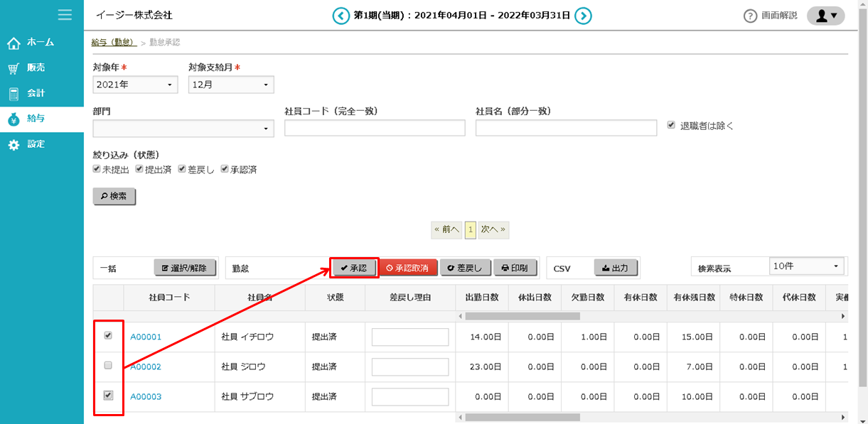Go to previous fiscal period arrow
868x424 pixels.
click(x=341, y=16)
